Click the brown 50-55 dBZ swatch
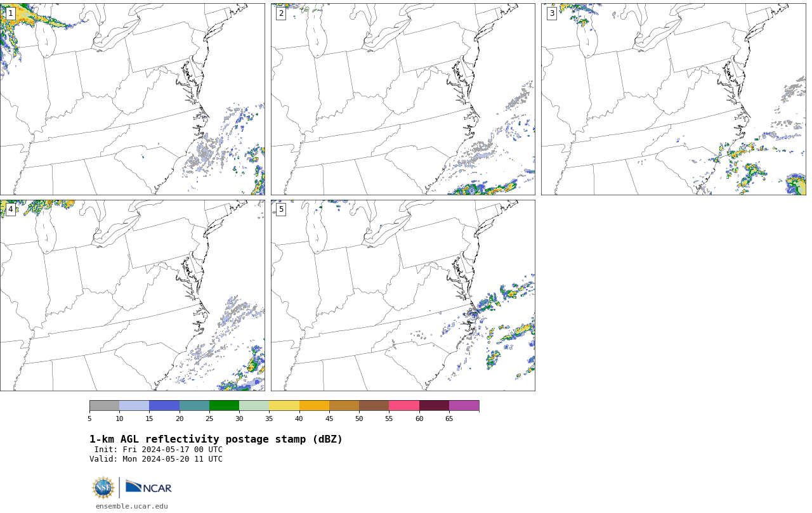The height and width of the screenshot is (513, 812). click(374, 406)
